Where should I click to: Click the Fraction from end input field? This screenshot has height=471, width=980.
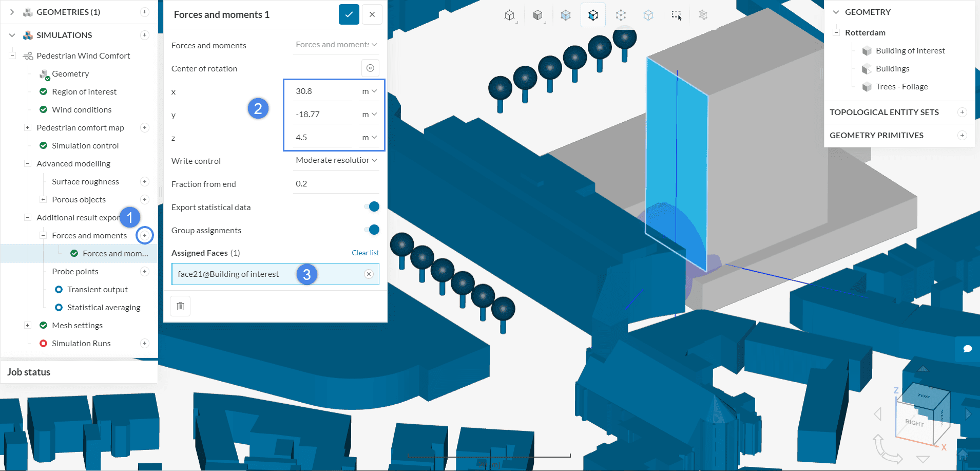point(336,184)
